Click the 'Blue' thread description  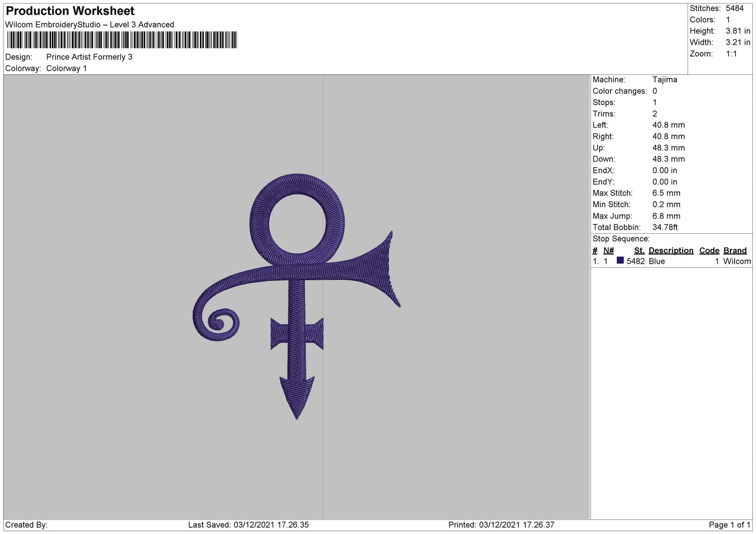point(657,262)
